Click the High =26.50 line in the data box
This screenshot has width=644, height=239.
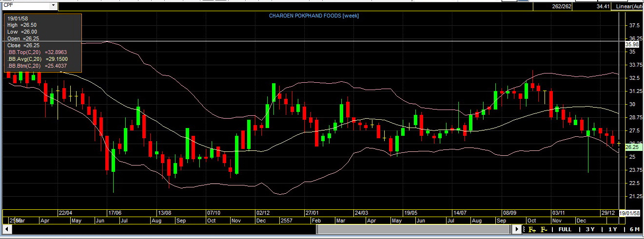22,25
